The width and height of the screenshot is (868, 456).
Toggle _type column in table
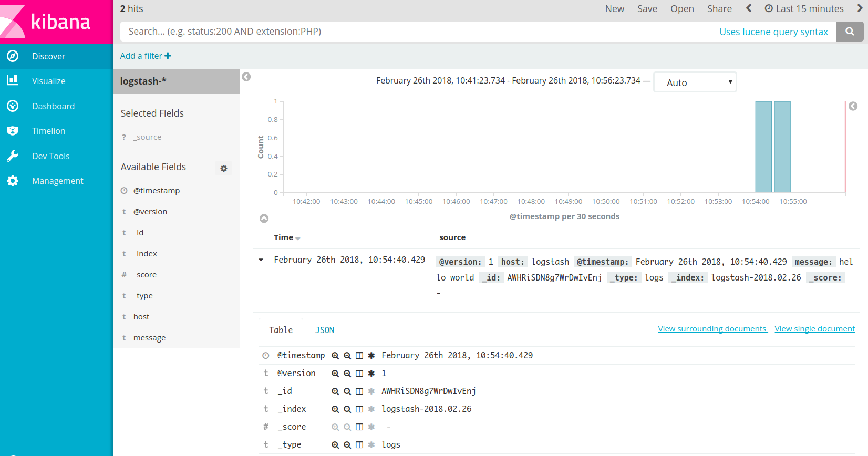pos(359,445)
